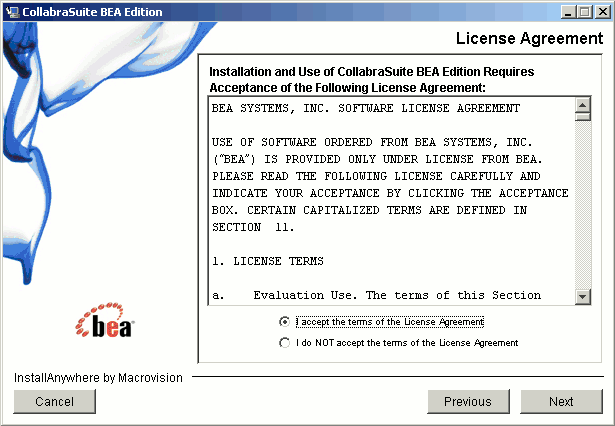Click 'PLEASE READ THE FOLLOWING LICENSE' line
The image size is (615, 426).
pyautogui.click(x=376, y=176)
